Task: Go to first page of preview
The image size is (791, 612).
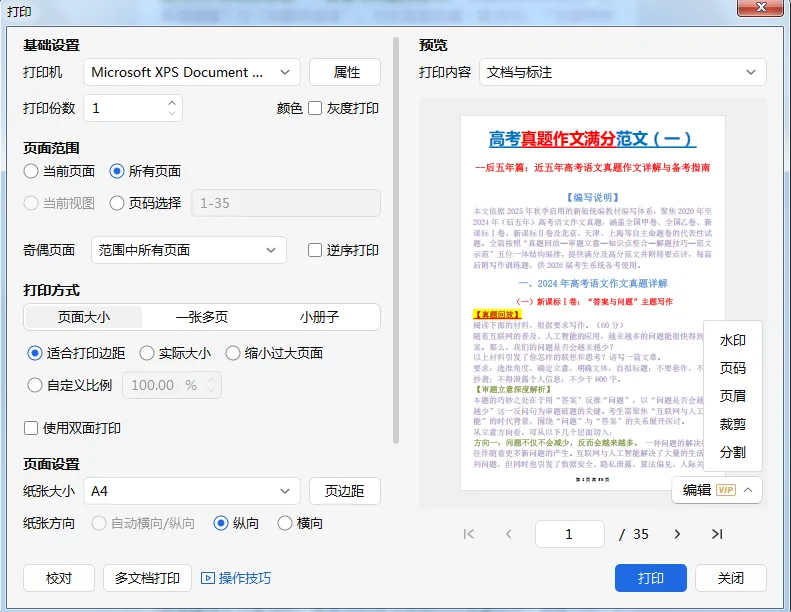Action: [x=469, y=534]
